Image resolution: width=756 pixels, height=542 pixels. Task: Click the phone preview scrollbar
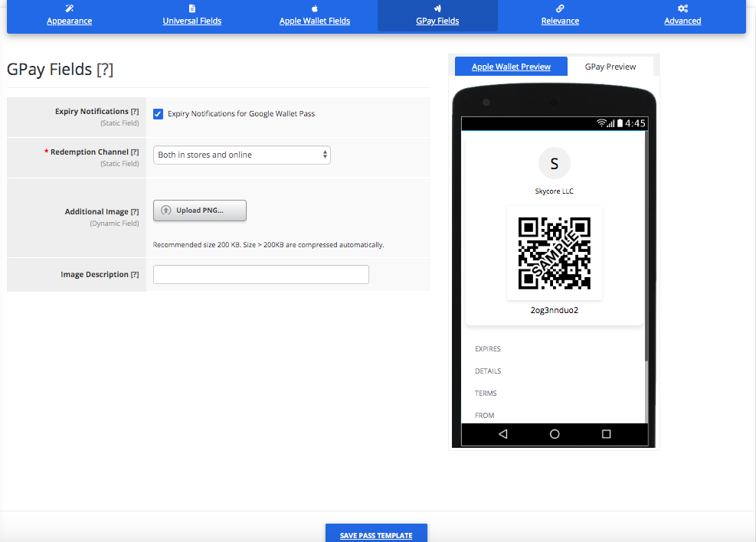646,246
